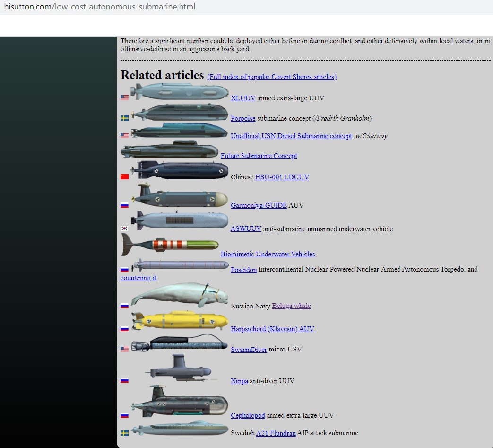Image resolution: width=493 pixels, height=448 pixels.
Task: Click the US flag icon beside XLUUV
Action: coord(124,97)
